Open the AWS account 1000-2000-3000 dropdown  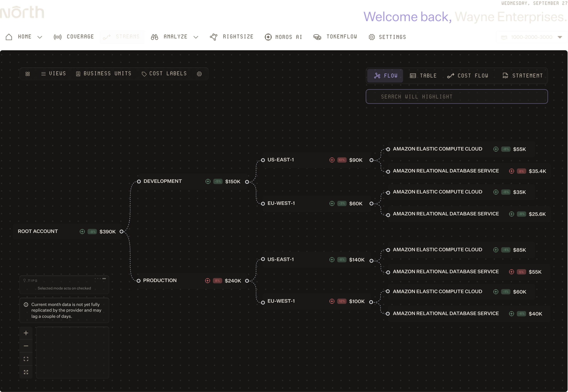click(x=532, y=37)
